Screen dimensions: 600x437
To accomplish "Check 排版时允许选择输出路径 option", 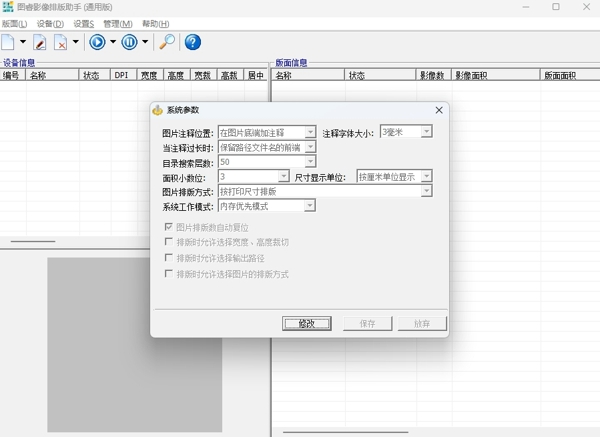I will 168,258.
